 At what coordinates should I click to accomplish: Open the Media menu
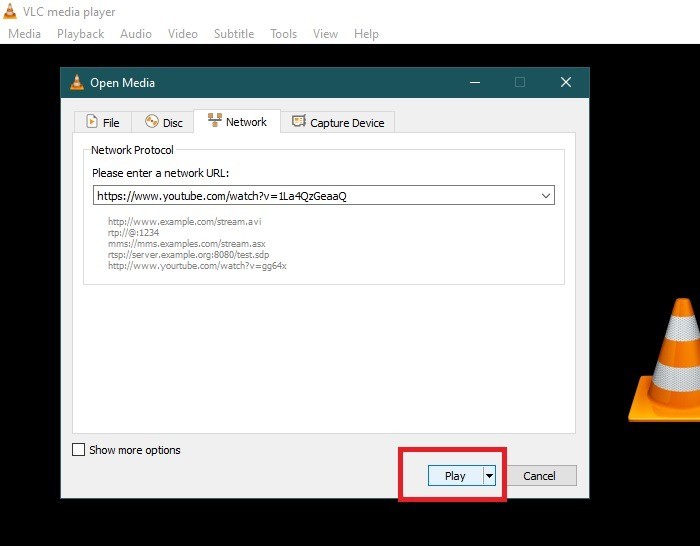(x=25, y=34)
